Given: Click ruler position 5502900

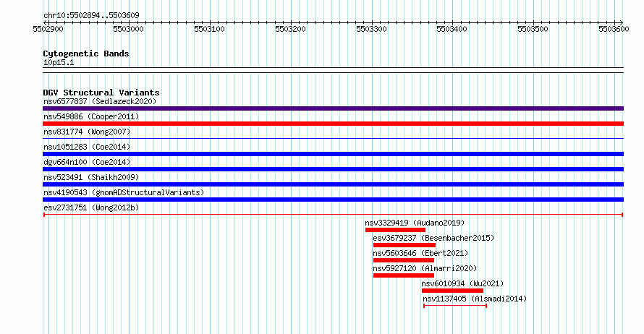Looking at the screenshot, I should click(x=48, y=29).
